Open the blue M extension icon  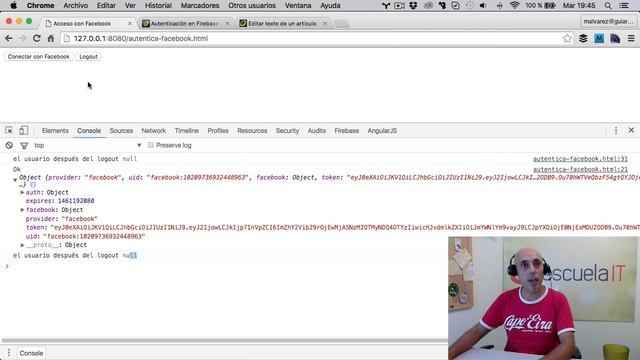tap(599, 38)
